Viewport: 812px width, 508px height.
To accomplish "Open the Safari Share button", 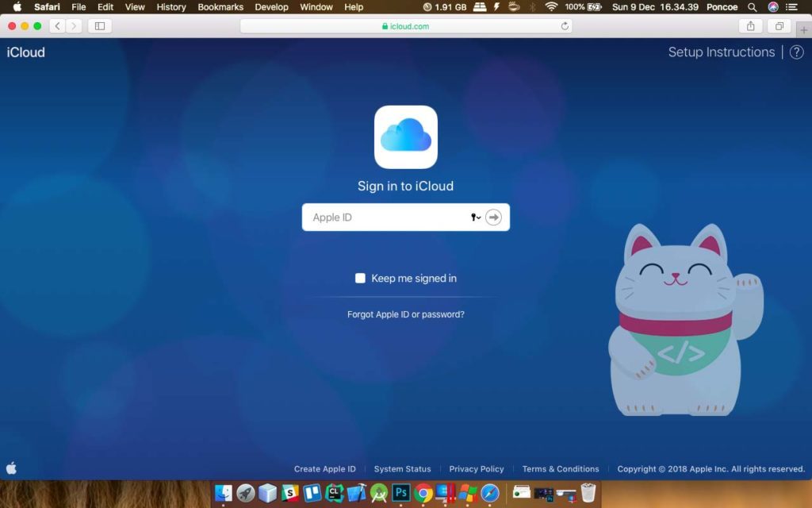I will [750, 26].
